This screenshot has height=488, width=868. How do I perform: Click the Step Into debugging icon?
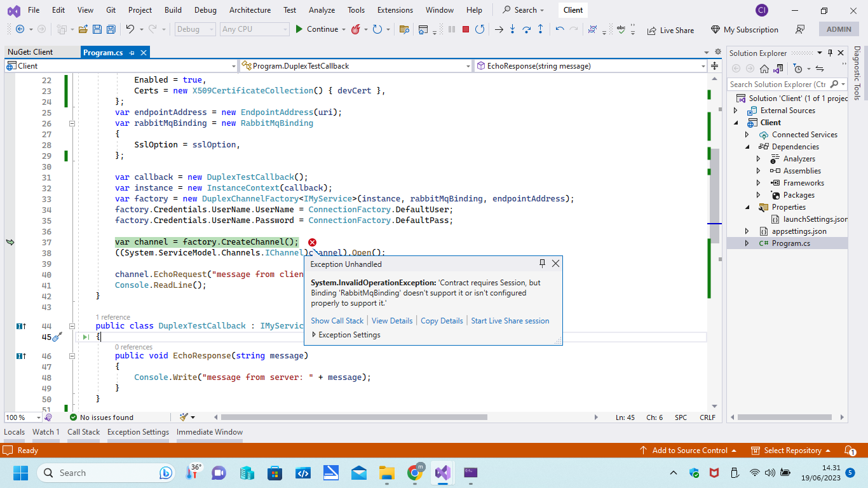(x=513, y=29)
